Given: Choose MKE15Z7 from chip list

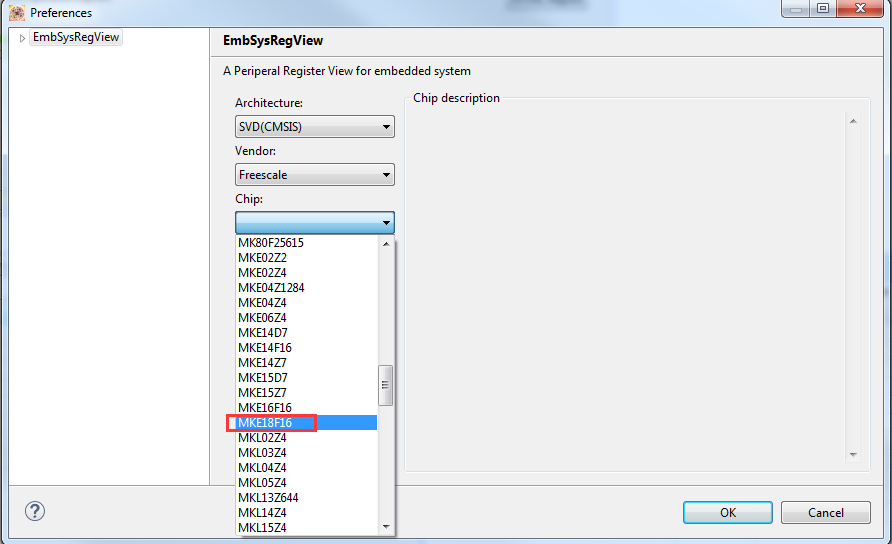Looking at the screenshot, I should pyautogui.click(x=307, y=393).
